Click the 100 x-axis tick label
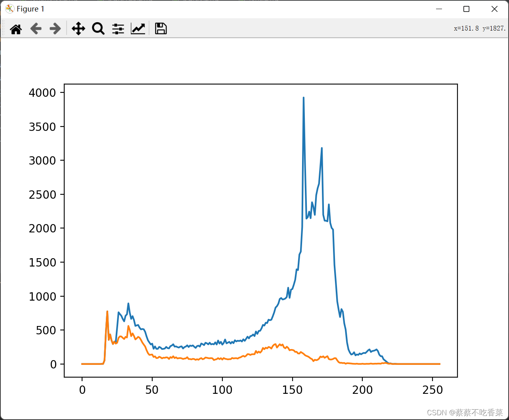 pos(222,390)
